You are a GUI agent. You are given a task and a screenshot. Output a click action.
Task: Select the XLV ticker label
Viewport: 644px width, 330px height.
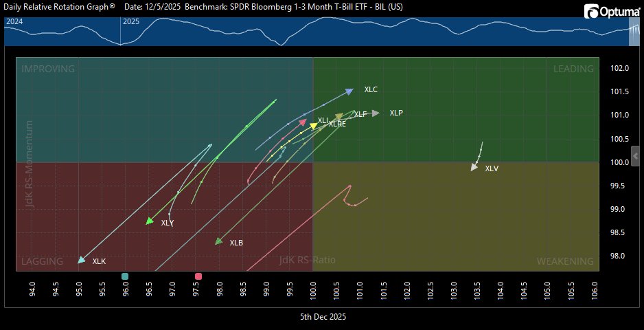(492, 168)
